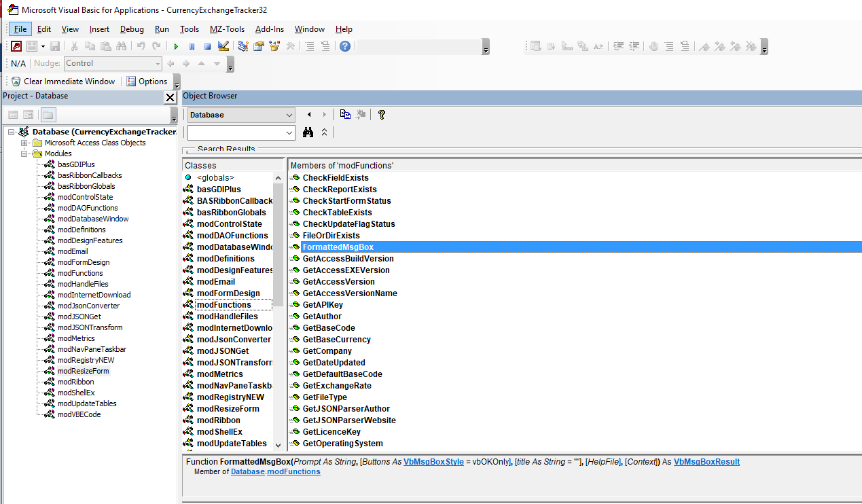Select GetExchangeRate in the members list
862x504 pixels.
(337, 386)
